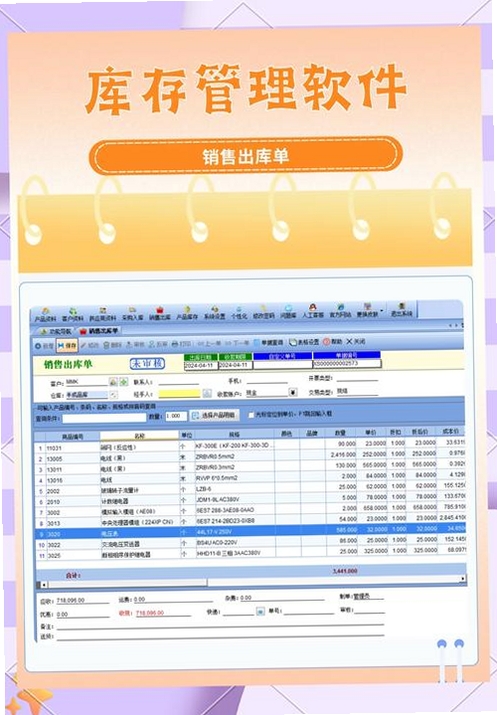Click the 查询条件 search input

pyautogui.click(x=104, y=418)
